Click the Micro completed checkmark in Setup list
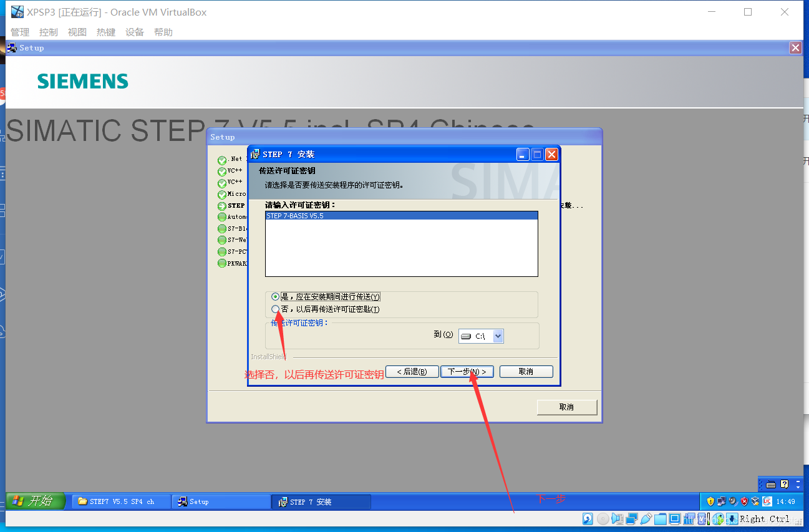Viewport: 809px width, 532px height. pos(222,195)
